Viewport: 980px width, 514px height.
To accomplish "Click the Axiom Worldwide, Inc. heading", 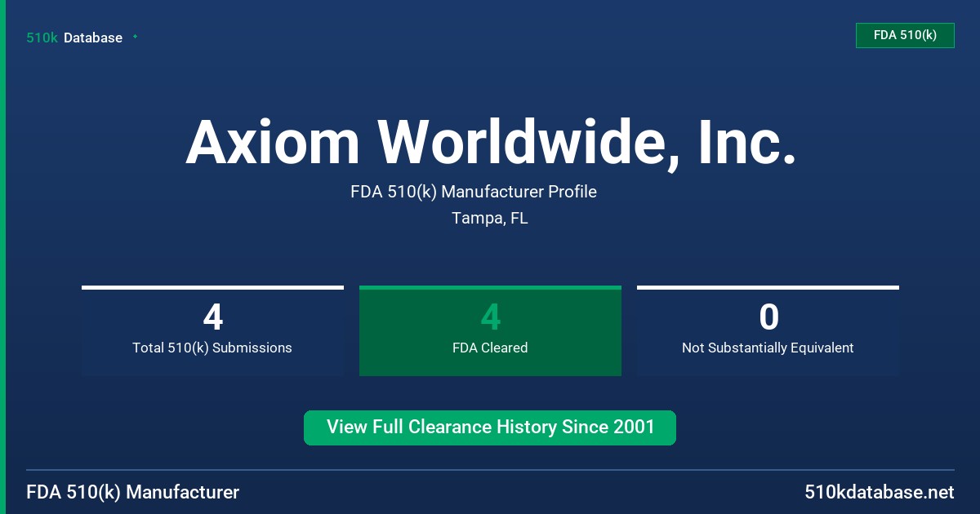I will pyautogui.click(x=490, y=143).
